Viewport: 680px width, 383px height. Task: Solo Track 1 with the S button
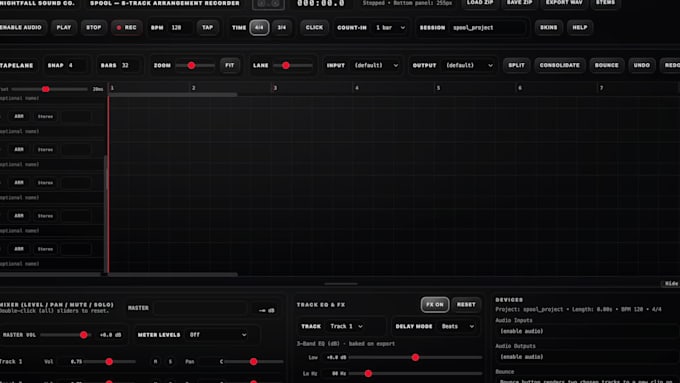(170, 361)
